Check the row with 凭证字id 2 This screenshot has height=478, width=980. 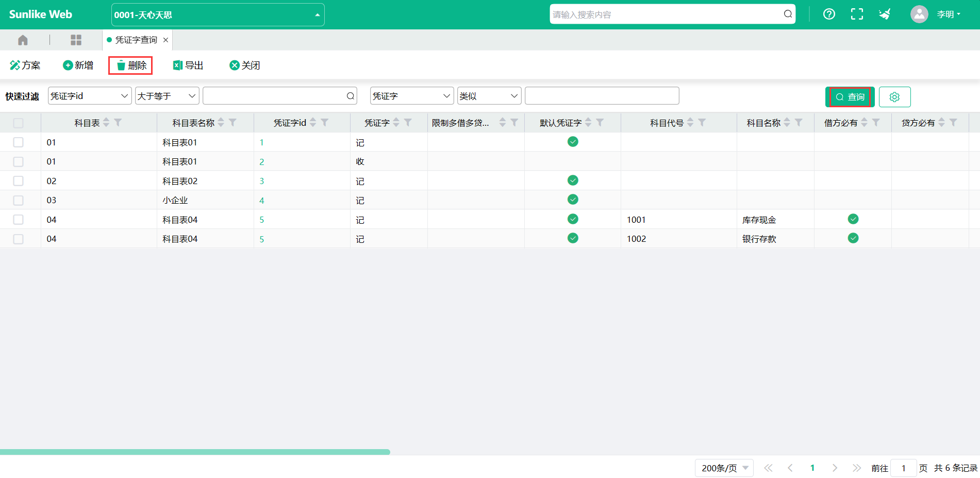pos(19,161)
